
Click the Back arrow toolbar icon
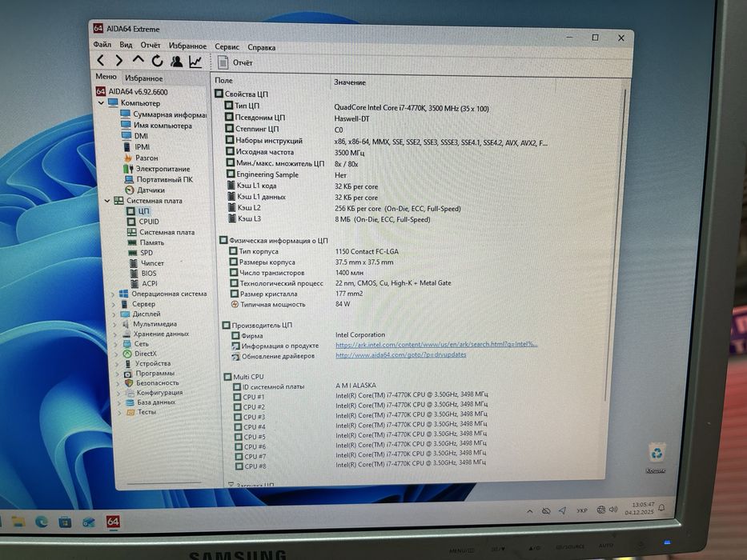coord(101,60)
